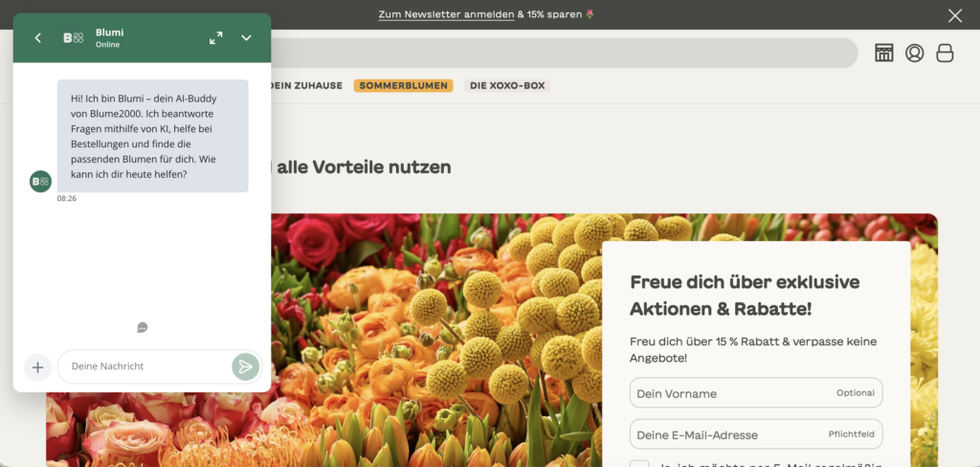Open the shopping bag
Image resolution: width=980 pixels, height=467 pixels.
click(945, 54)
